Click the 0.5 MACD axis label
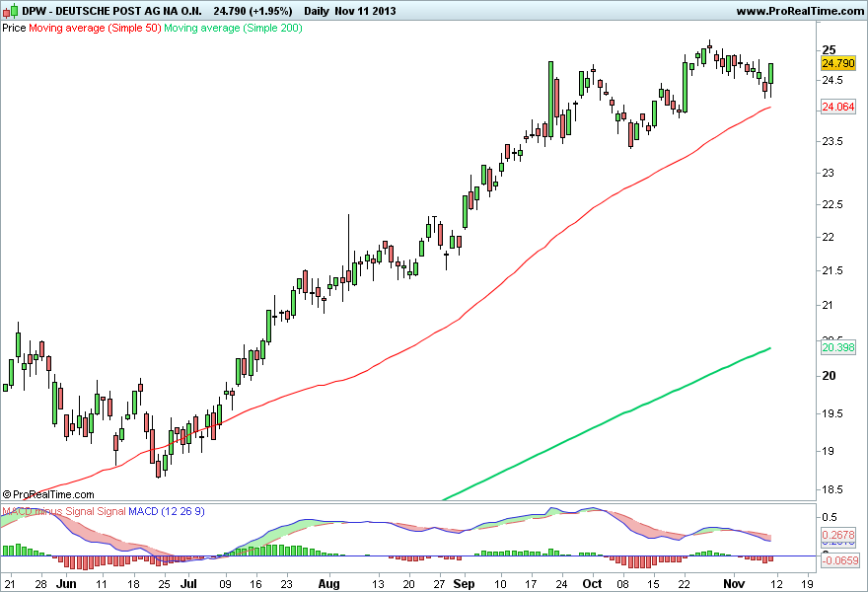 (830, 517)
